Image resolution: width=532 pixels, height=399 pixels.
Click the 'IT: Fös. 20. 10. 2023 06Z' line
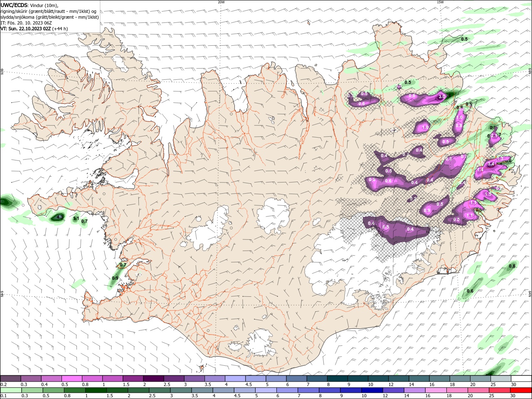pyautogui.click(x=26, y=23)
